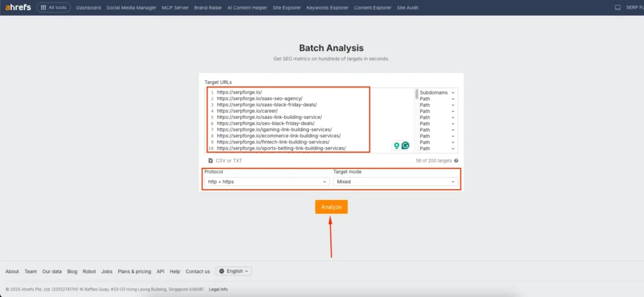Open Plans & pricing footer link
The image size is (644, 297).
pos(135,272)
